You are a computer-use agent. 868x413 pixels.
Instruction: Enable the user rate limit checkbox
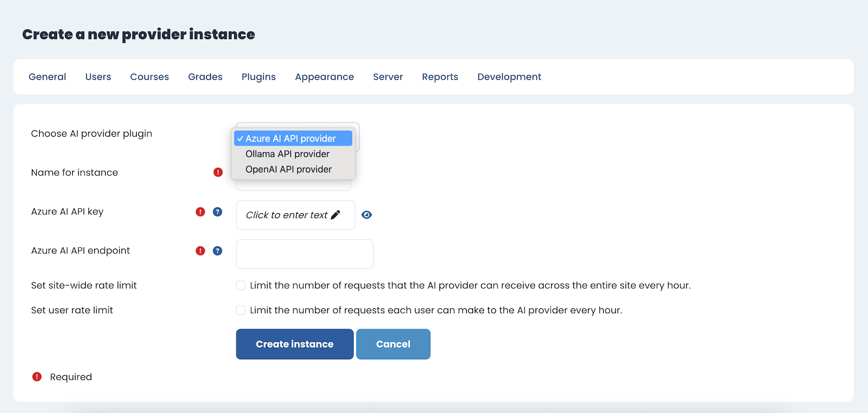coord(241,310)
